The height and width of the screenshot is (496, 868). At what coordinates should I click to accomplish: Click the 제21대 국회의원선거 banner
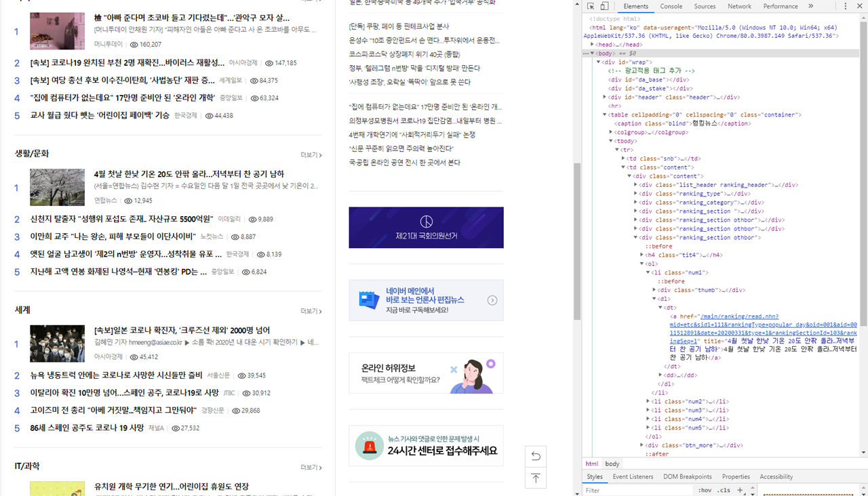pos(427,228)
